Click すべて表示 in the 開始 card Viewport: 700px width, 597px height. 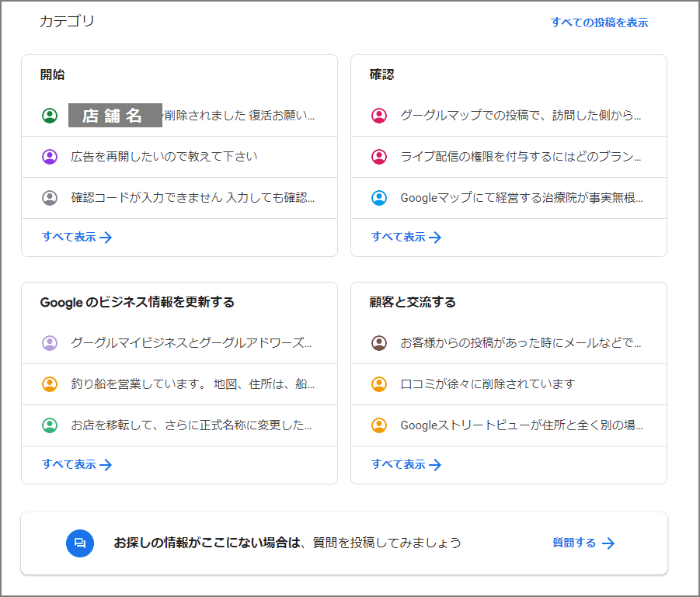[77, 238]
